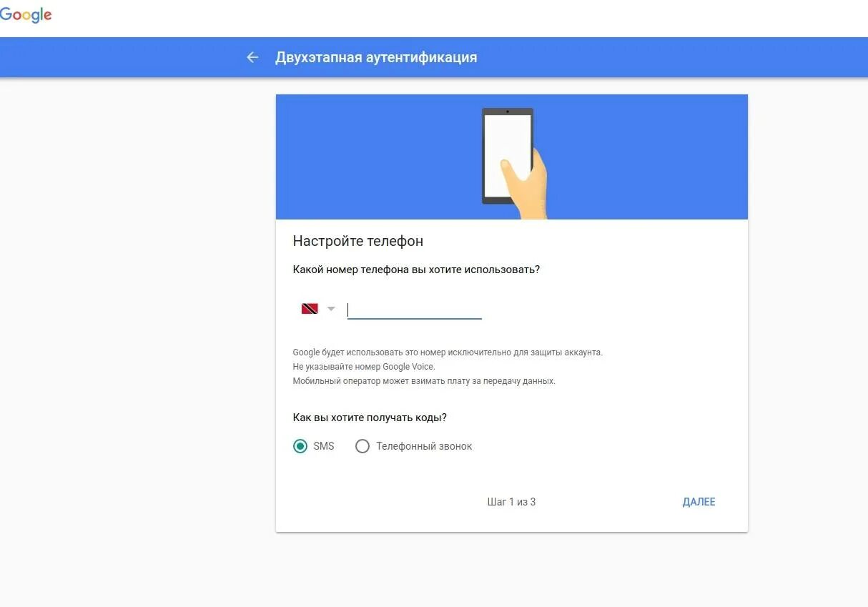Click the Trinidad and Tobago flag icon
Viewport: 868px width, 607px height.
click(310, 309)
